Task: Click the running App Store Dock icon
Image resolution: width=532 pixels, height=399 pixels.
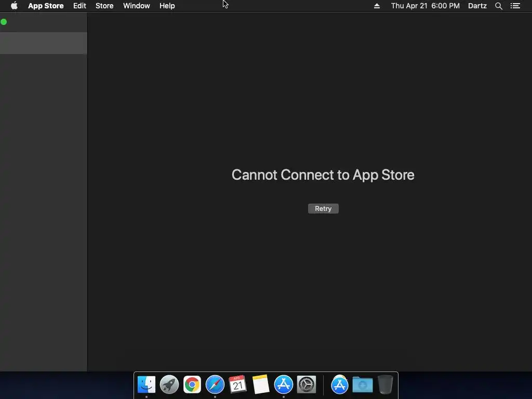Action: (284, 384)
